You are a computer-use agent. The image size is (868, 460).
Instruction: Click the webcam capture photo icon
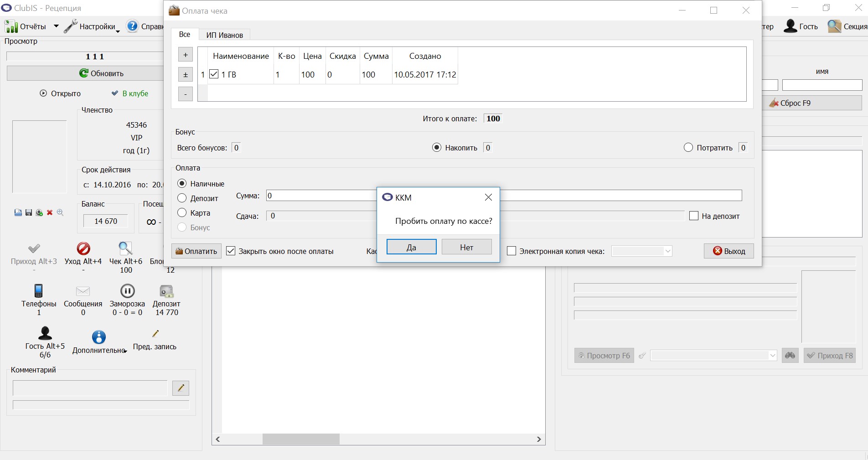(x=39, y=212)
